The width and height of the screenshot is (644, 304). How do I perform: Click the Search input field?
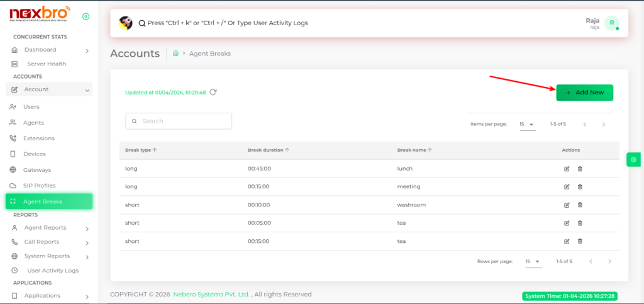(x=179, y=121)
